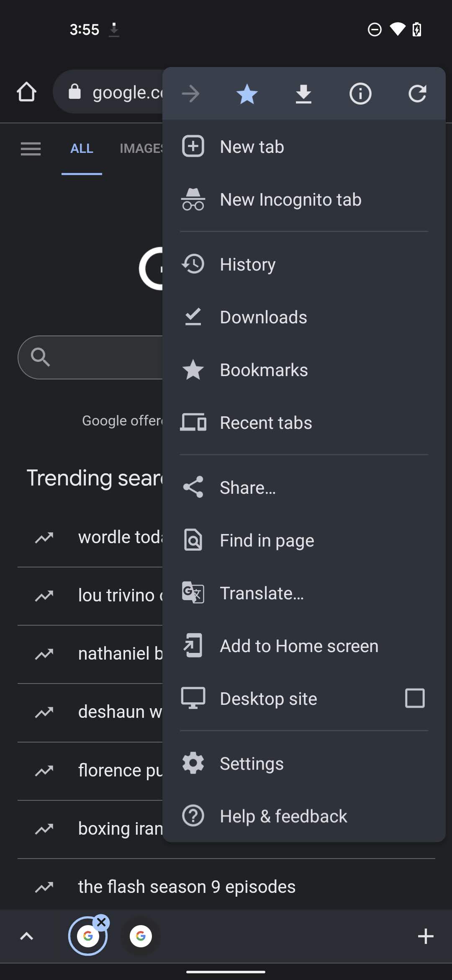This screenshot has width=452, height=980.
Task: Tap the trending arrow icon beside flash season 9
Action: (44, 887)
